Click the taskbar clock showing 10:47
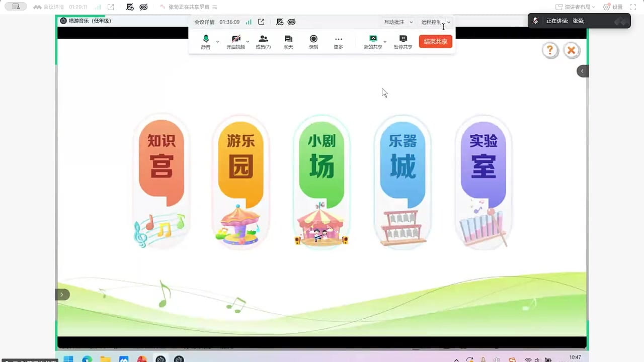The width and height of the screenshot is (644, 362). tap(575, 357)
